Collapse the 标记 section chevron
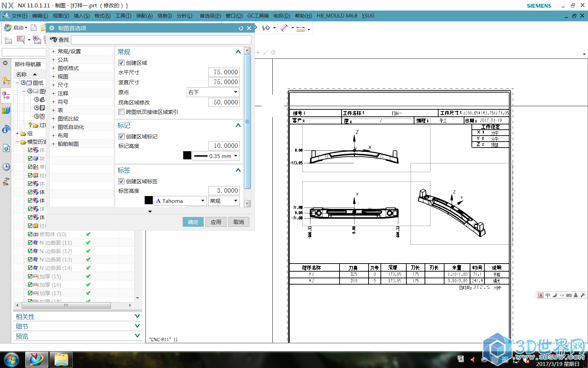 (238, 125)
